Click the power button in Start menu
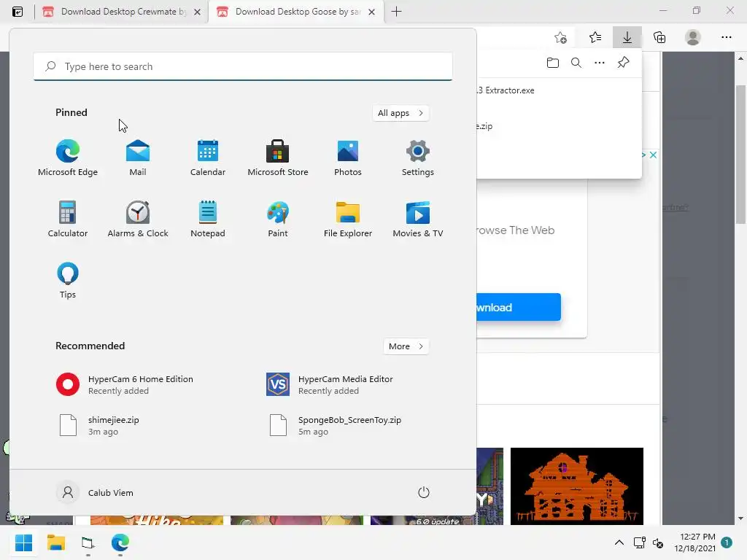The image size is (747, 560). [424, 492]
